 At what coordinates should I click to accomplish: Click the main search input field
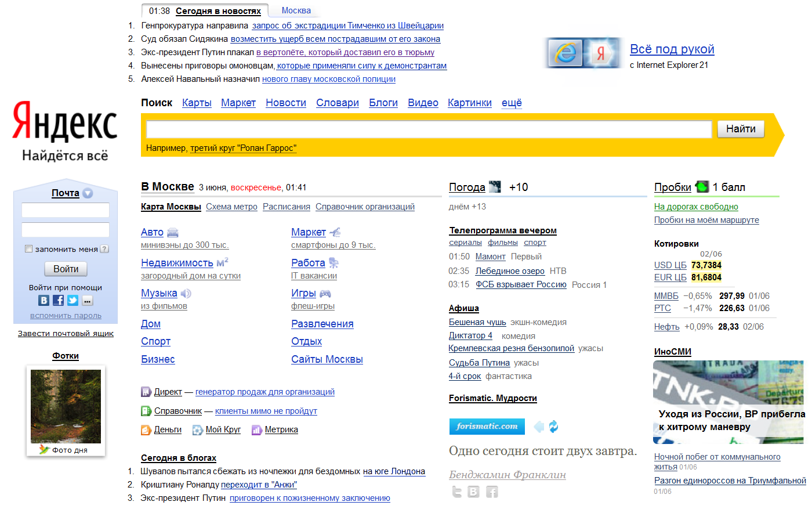[x=429, y=129]
